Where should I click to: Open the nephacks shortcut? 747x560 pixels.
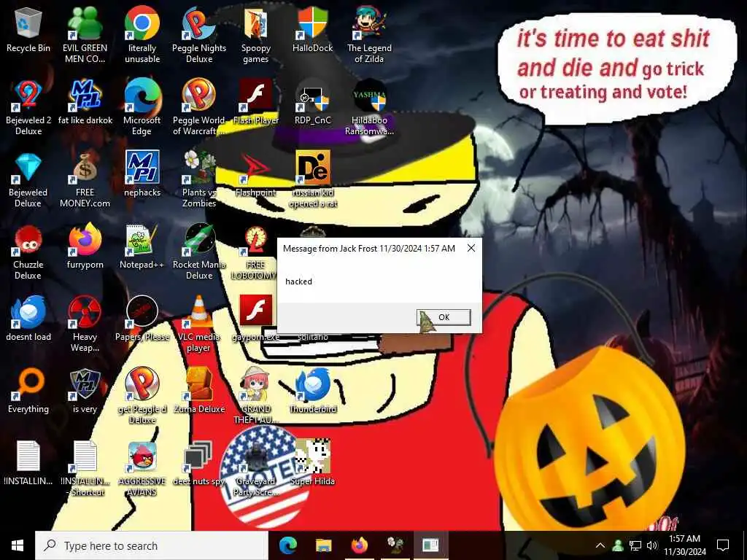pyautogui.click(x=142, y=174)
